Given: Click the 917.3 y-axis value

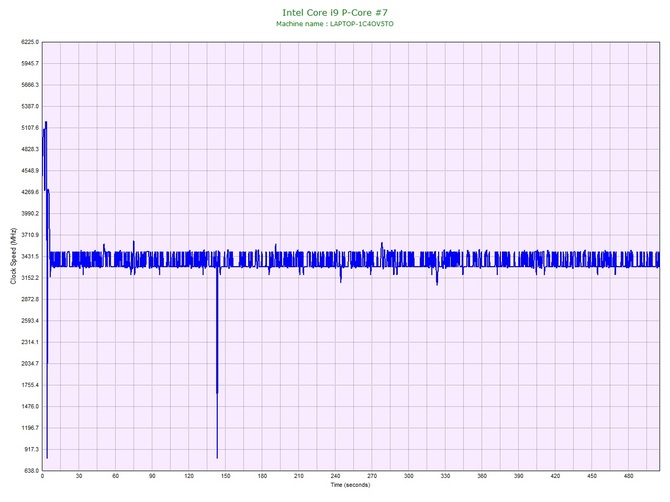Looking at the screenshot, I should pyautogui.click(x=32, y=449).
